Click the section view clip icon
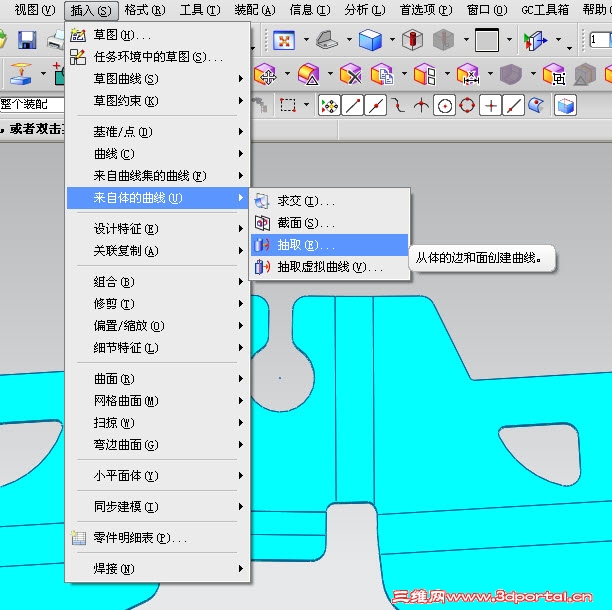 point(536,41)
